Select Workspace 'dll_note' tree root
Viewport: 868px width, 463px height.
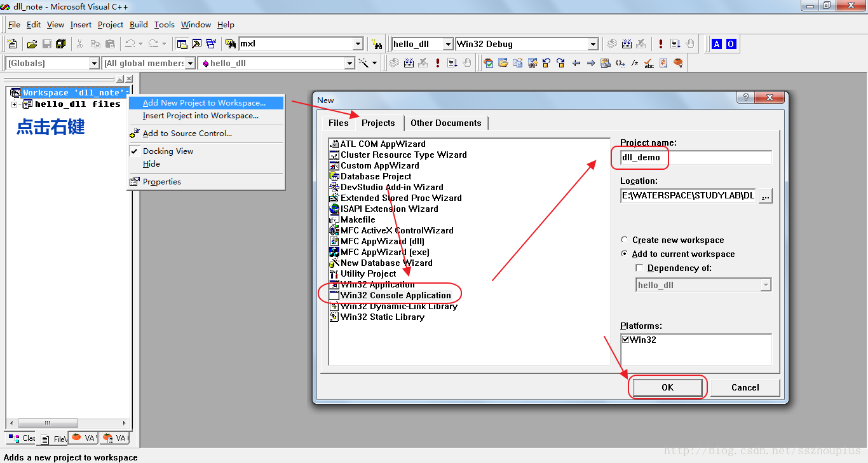click(75, 93)
